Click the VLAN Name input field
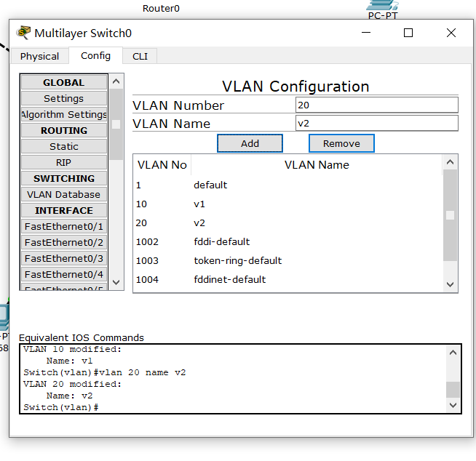 (x=377, y=123)
